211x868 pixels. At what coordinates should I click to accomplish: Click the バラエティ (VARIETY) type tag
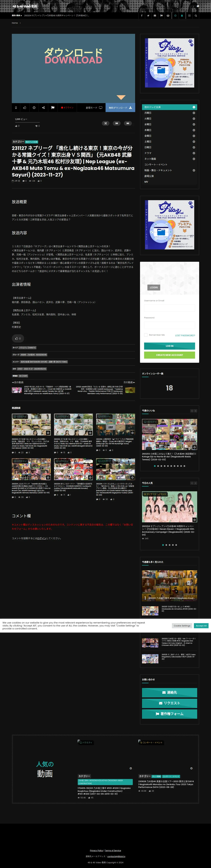(28, 347)
